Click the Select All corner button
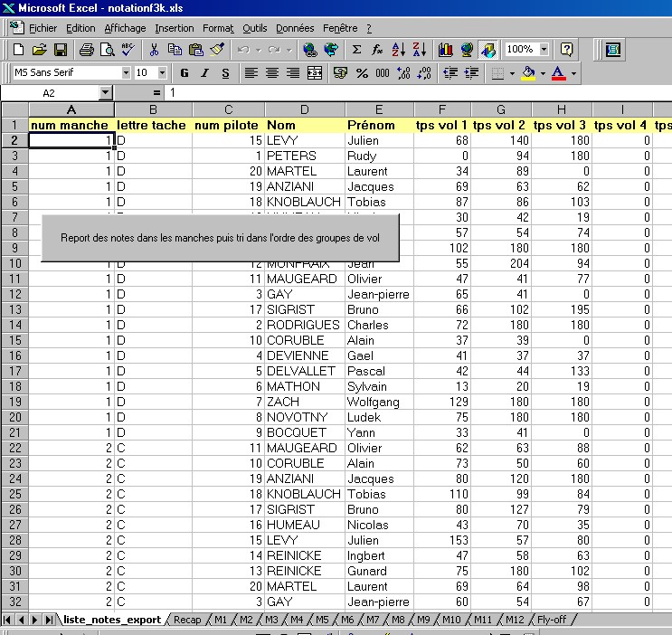672x635 pixels. (15, 109)
